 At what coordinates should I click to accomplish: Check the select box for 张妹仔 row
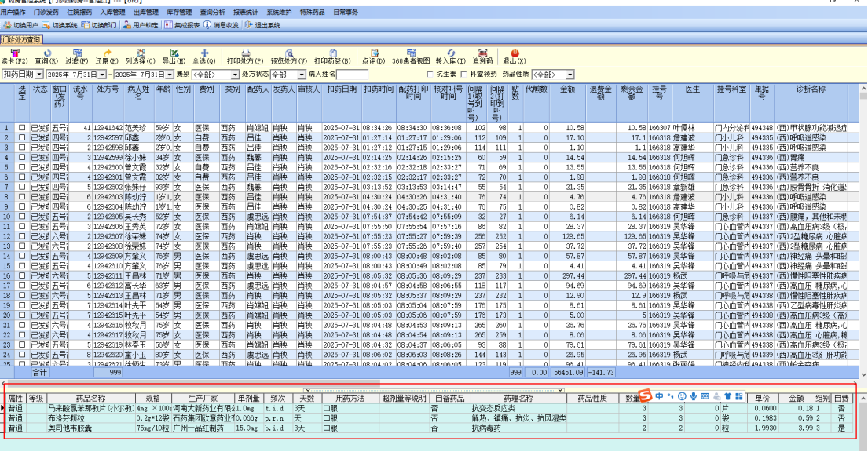22,187
